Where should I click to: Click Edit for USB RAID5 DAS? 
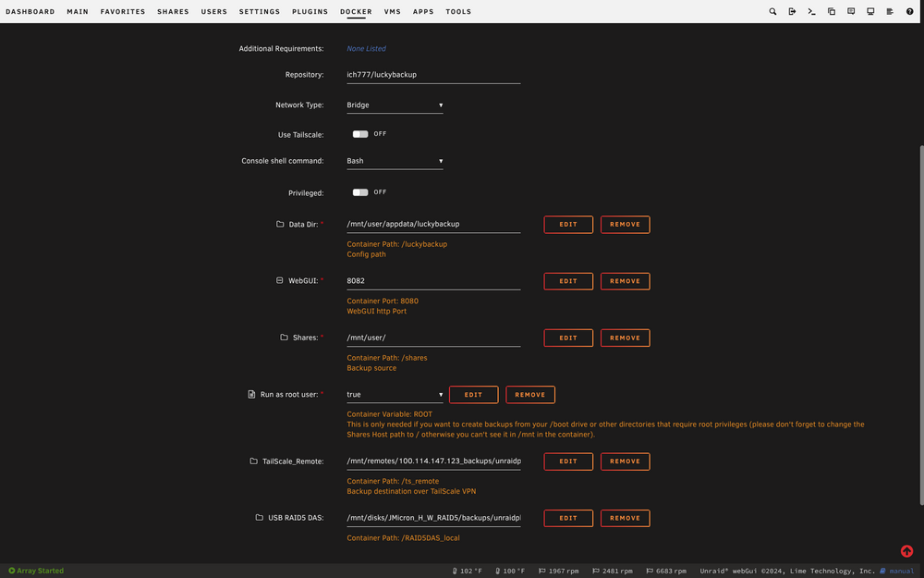click(568, 518)
